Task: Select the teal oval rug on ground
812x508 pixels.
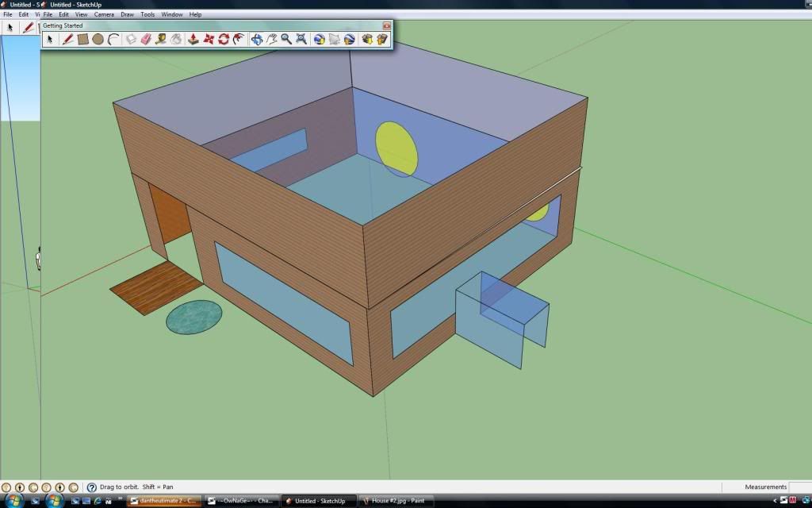Action: (193, 317)
